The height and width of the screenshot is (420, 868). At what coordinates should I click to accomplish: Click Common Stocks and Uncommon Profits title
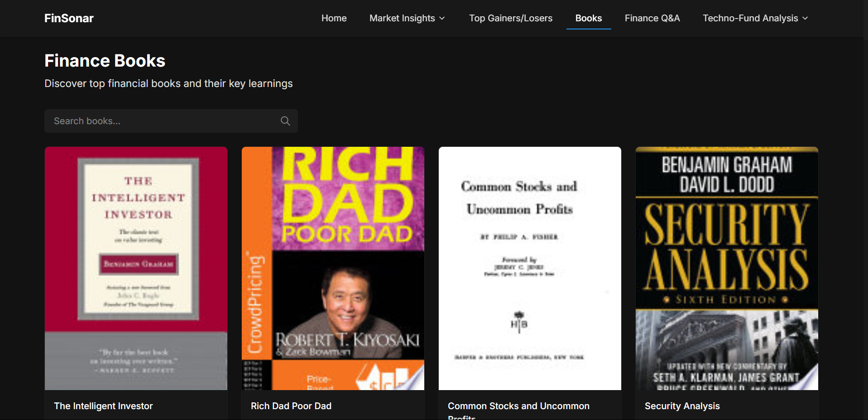pyautogui.click(x=518, y=411)
